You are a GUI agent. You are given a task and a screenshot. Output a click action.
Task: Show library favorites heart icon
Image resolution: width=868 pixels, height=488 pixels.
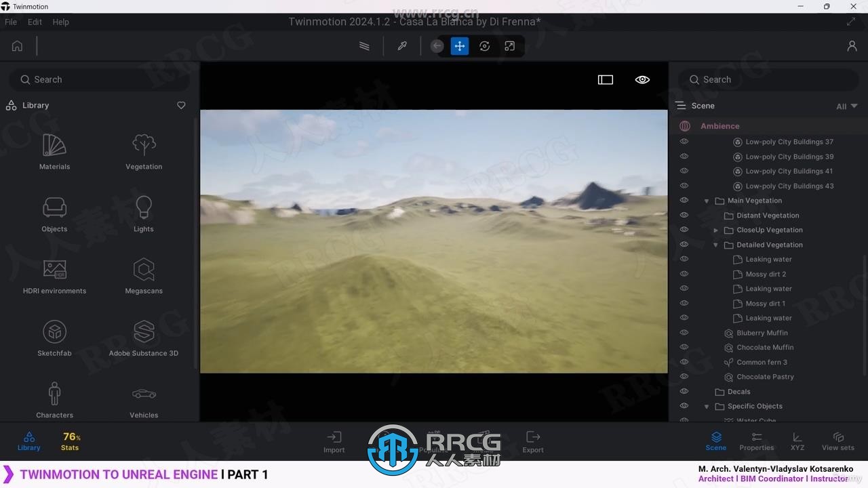[181, 105]
